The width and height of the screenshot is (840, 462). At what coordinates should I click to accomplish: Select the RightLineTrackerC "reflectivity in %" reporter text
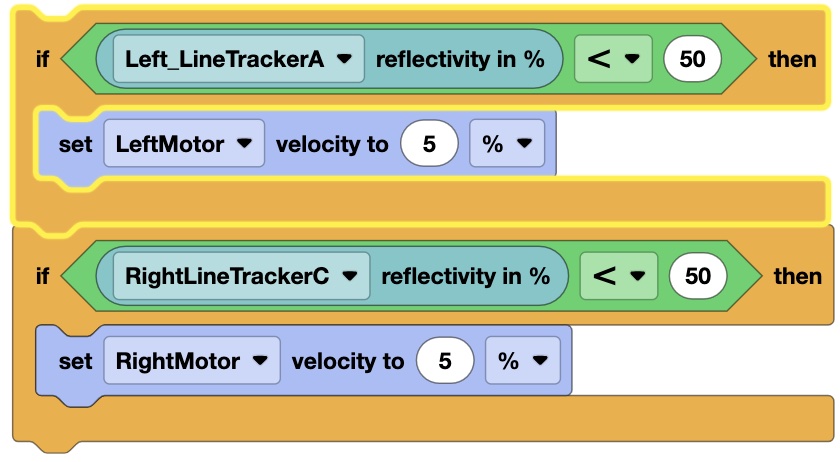tap(465, 276)
